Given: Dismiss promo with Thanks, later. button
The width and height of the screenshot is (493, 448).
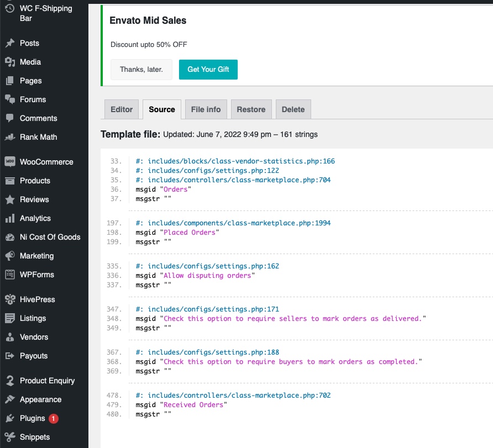Looking at the screenshot, I should [x=141, y=70].
